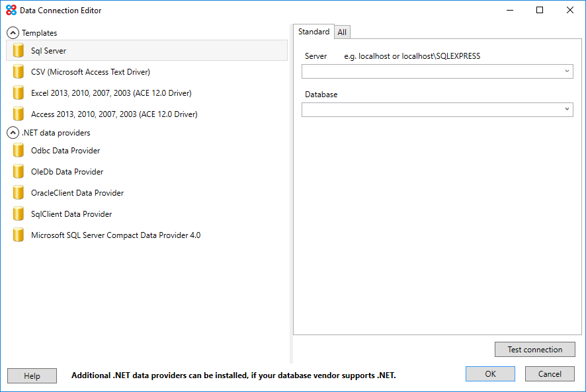586x392 pixels.
Task: Click the OleDb Data Provider database icon
Action: coord(18,171)
